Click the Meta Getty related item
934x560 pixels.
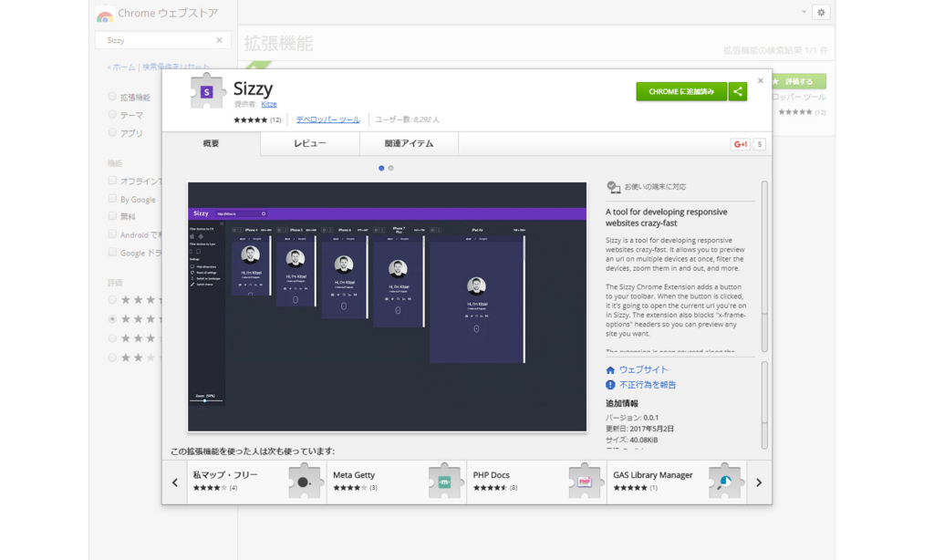pyautogui.click(x=396, y=482)
